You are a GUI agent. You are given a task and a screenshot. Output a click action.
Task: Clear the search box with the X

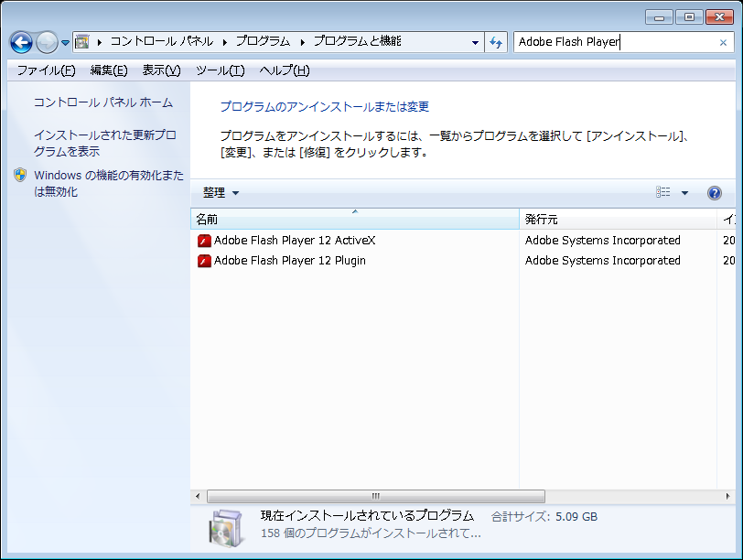[x=723, y=42]
